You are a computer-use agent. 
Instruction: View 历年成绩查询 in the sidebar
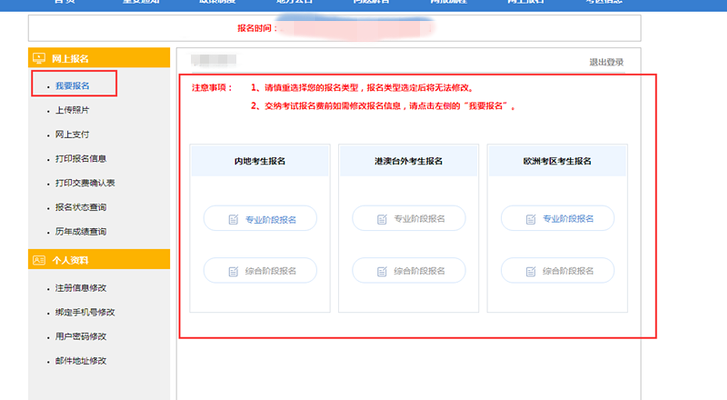click(81, 232)
